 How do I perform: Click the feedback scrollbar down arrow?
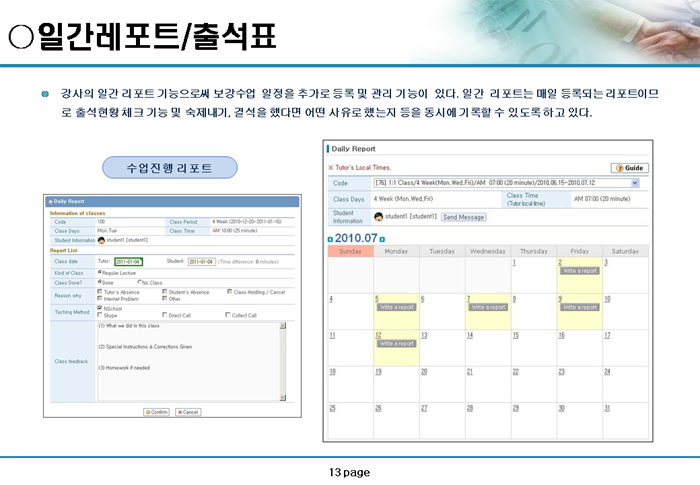(x=283, y=397)
